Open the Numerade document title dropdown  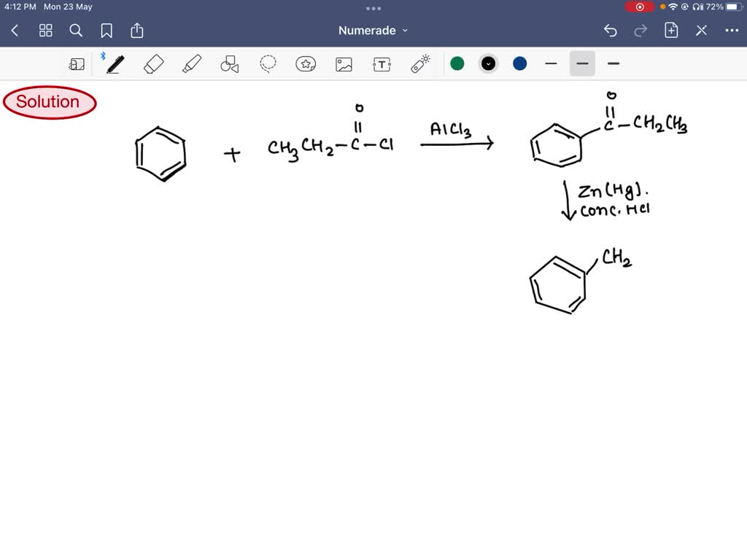pos(373,31)
